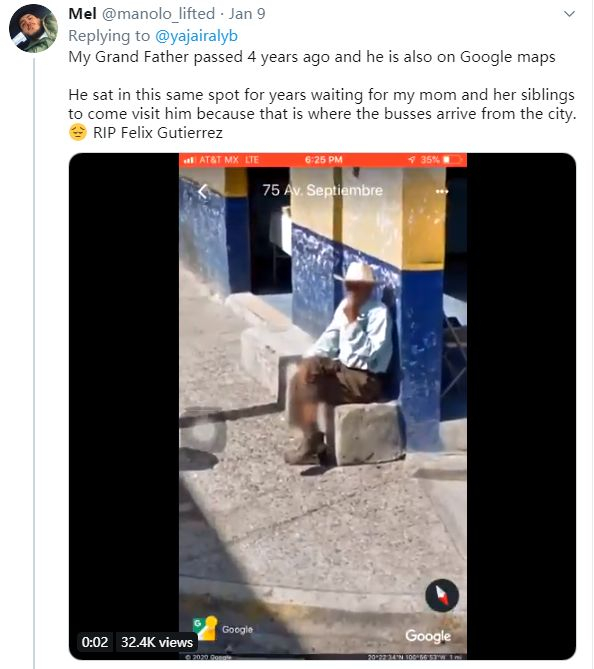The height and width of the screenshot is (669, 594).
Task: Click the 32.4K views counter
Action: click(x=157, y=642)
